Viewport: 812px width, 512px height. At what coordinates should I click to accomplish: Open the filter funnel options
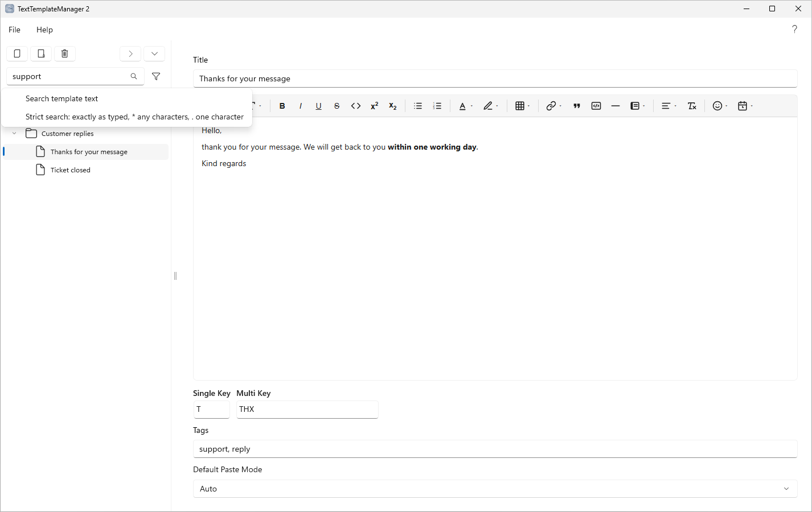[x=156, y=76]
